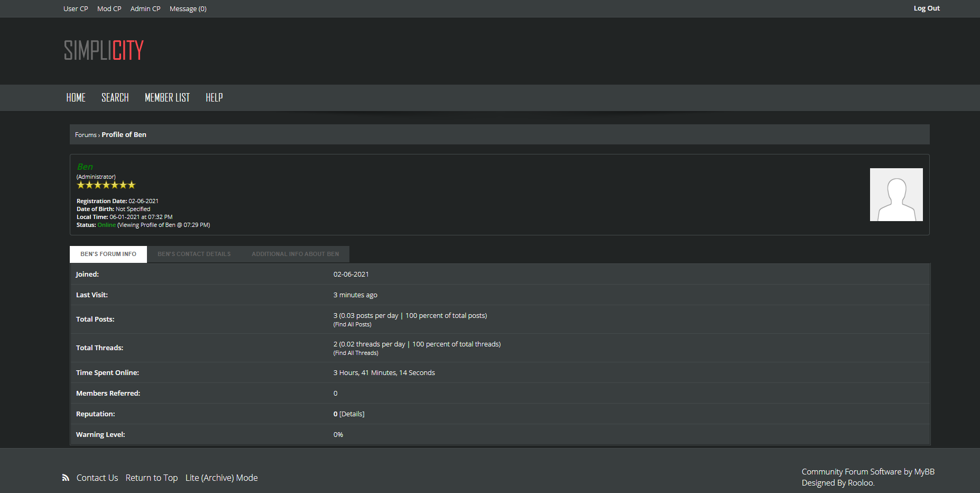Click the administrator star rating icons
Viewport: 980px width, 493px height.
coord(106,185)
